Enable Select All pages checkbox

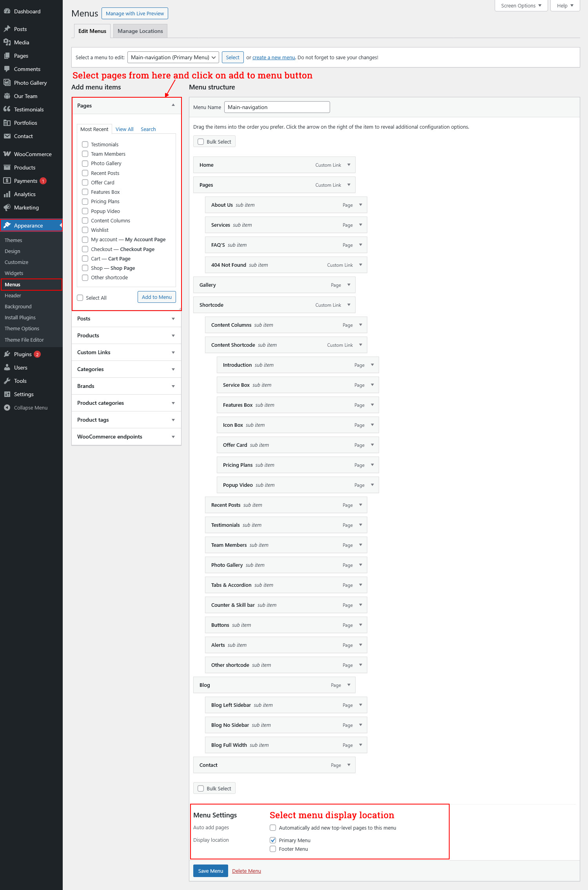pos(80,298)
